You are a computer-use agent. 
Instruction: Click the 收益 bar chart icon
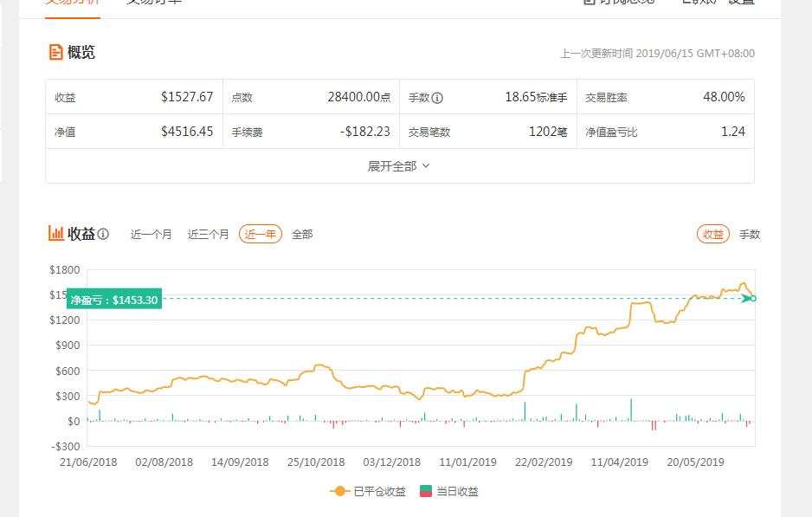click(x=56, y=234)
